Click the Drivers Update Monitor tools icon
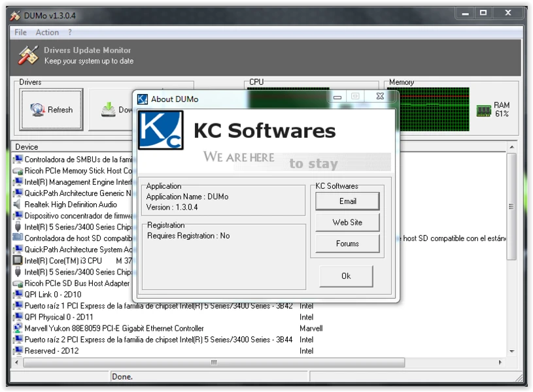The width and height of the screenshot is (533, 392). click(28, 55)
